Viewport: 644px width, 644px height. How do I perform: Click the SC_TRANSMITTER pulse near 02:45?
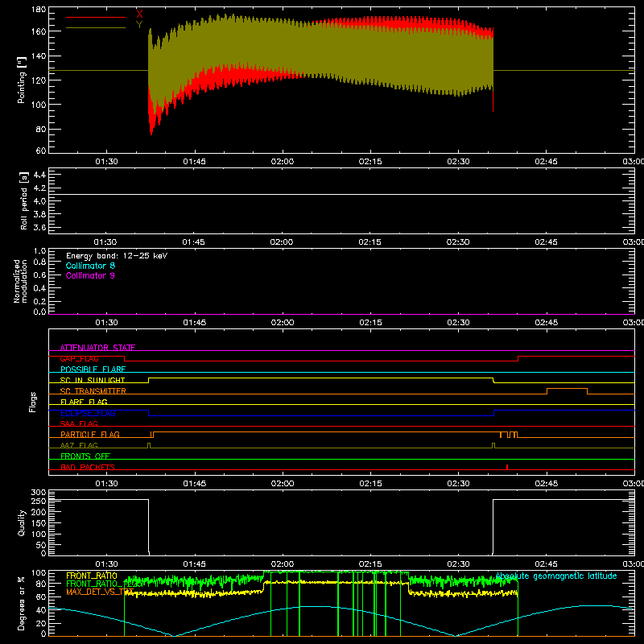[567, 391]
